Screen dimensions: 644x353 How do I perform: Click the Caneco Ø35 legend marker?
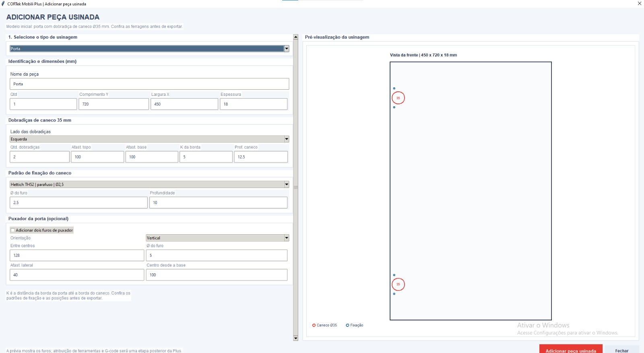[314, 325]
